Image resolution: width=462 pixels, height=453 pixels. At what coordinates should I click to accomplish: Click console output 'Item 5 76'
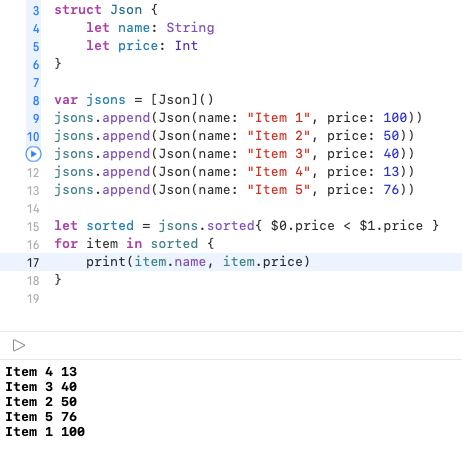click(41, 417)
